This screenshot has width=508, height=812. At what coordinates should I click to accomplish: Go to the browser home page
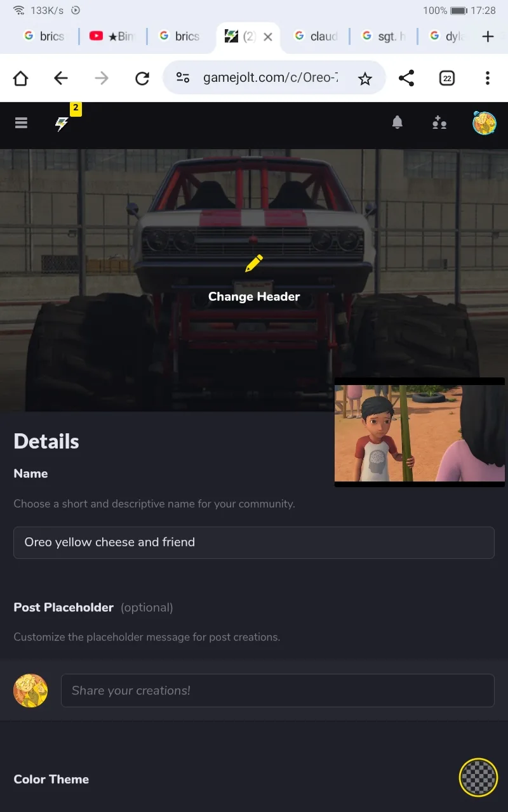point(21,78)
